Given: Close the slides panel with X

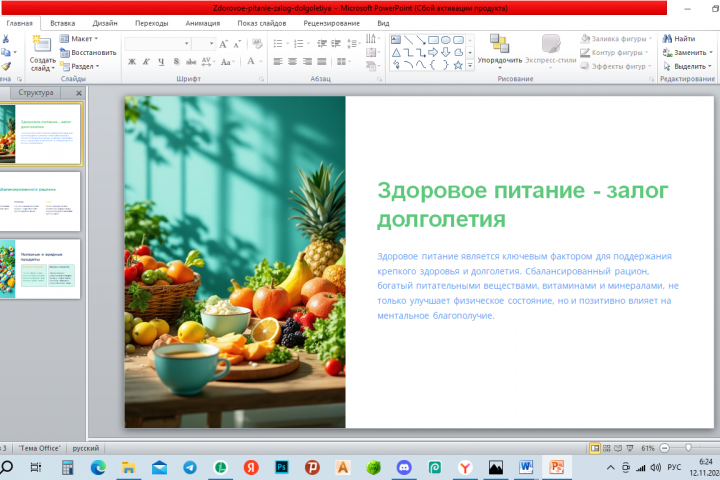Looking at the screenshot, I should click(79, 93).
